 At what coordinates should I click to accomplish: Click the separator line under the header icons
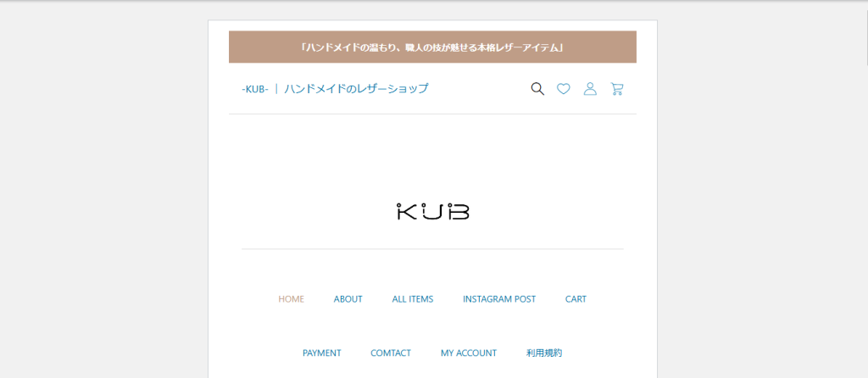(x=432, y=114)
